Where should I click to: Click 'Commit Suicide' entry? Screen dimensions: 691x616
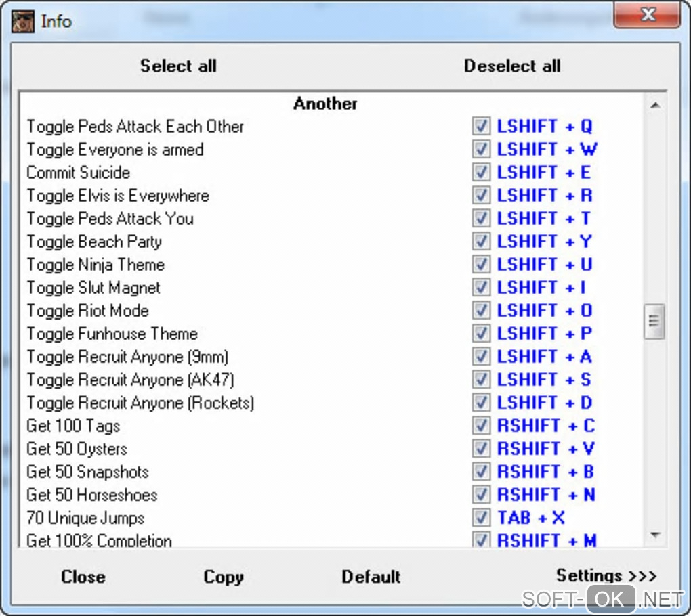pyautogui.click(x=78, y=173)
